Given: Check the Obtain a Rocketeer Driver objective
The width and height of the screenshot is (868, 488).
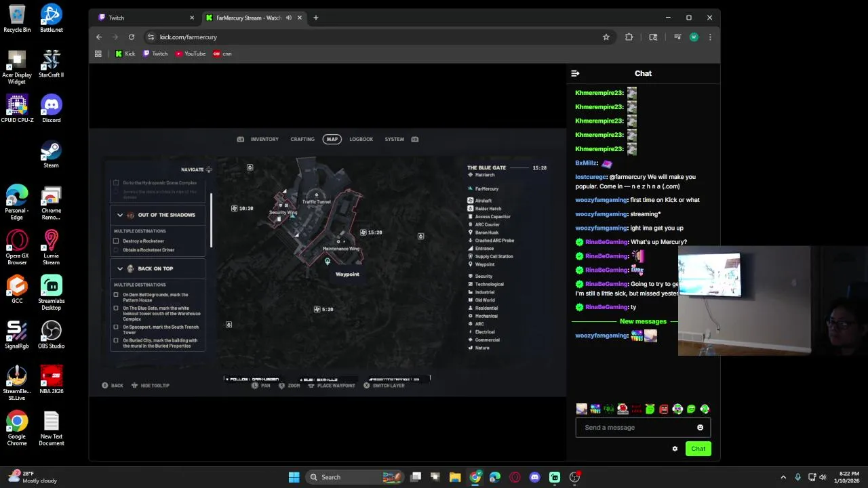Looking at the screenshot, I should pos(116,249).
